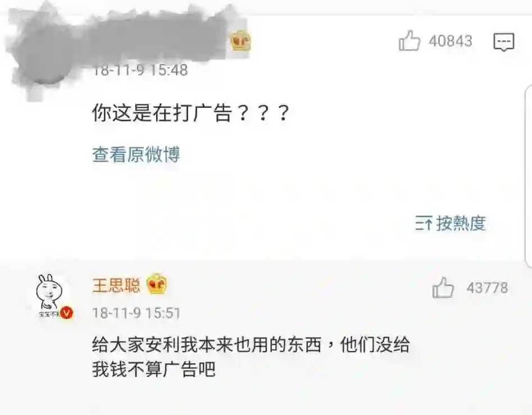Click the panel handle on the right edge
This screenshot has height=415, width=532.
529,176
